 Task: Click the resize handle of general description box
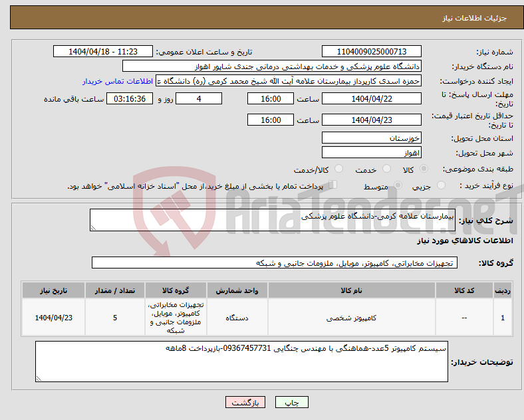tap(93, 228)
